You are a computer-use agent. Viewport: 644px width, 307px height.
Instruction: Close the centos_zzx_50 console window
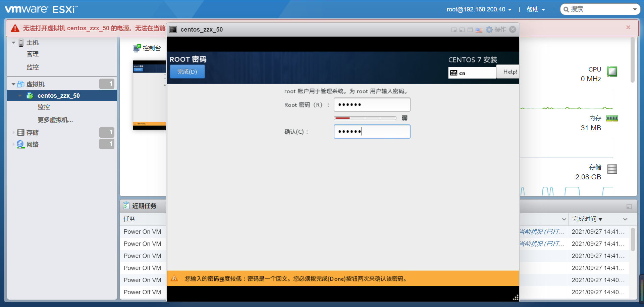513,30
